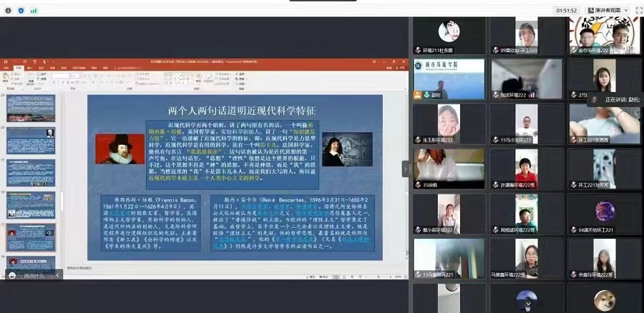Select the 环境211杜东霞 participant video tile
Viewport: 644px width, 313px height.
coord(449,34)
